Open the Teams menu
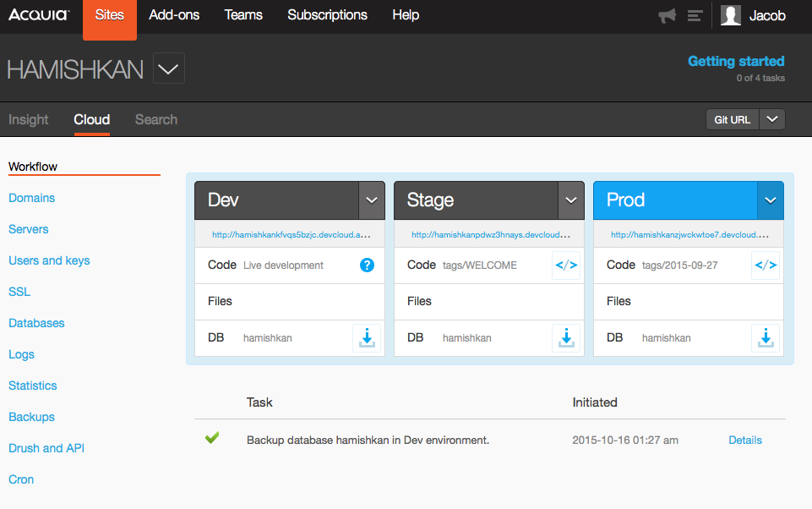Image resolution: width=812 pixels, height=509 pixels. [x=243, y=15]
